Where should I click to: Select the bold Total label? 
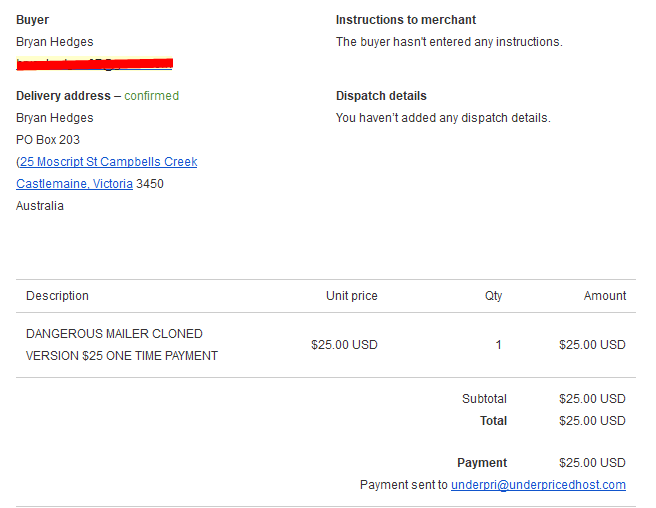pos(493,421)
